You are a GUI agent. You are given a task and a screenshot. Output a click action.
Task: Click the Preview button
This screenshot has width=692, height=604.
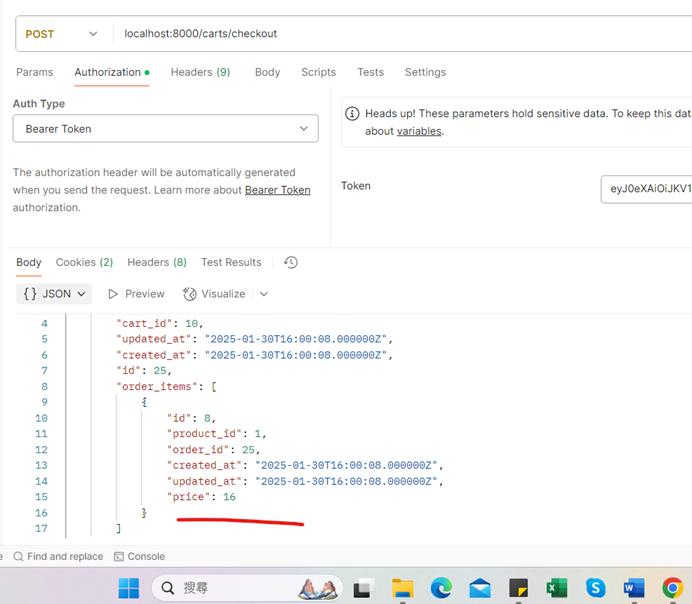(136, 294)
